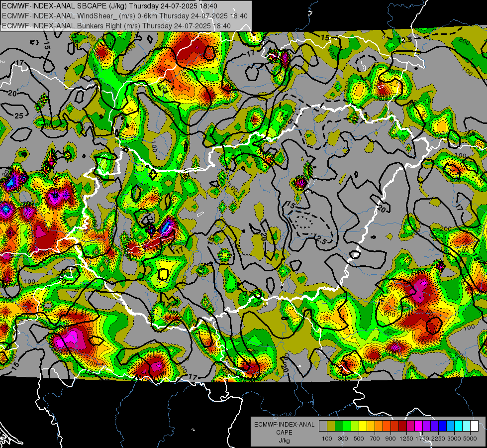
Task: Click the legend value 3000
Action: (454, 439)
